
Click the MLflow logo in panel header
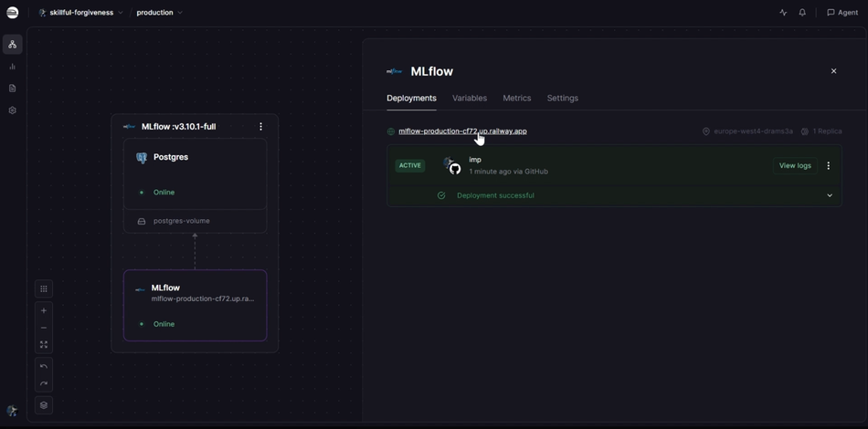click(394, 71)
